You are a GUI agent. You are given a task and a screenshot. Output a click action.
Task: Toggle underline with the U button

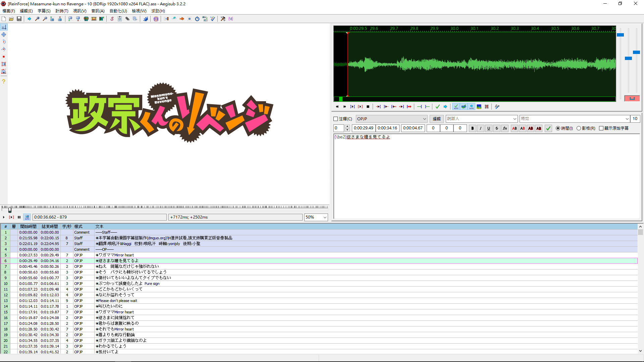(x=489, y=128)
